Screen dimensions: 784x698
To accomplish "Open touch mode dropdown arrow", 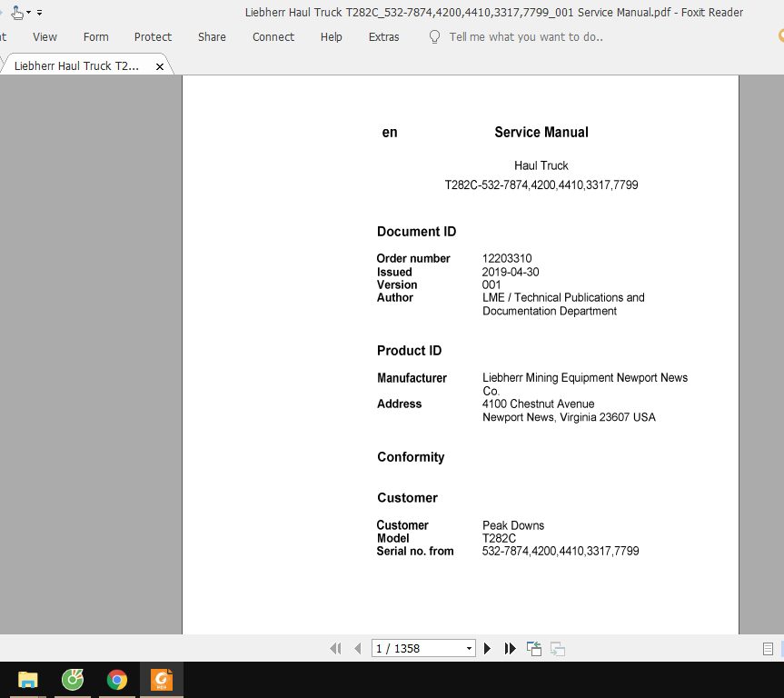I will coord(28,13).
